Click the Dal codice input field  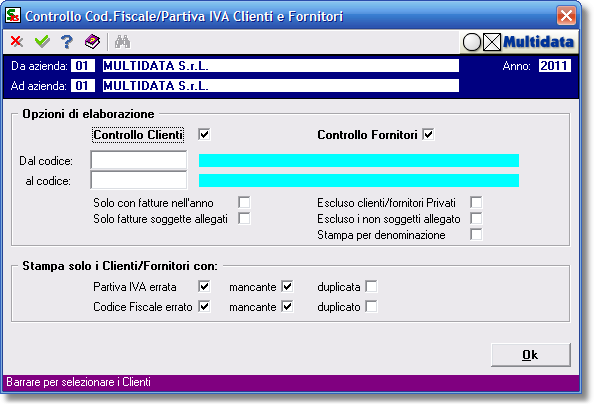[139, 160]
